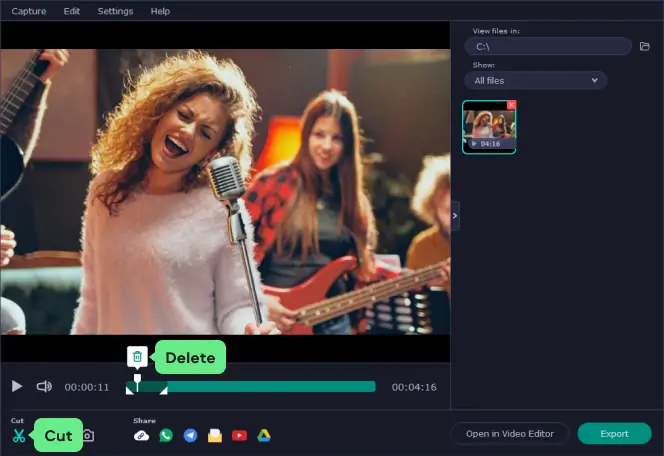Take a snapshot with camera icon
This screenshot has height=456, width=664.
[x=89, y=435]
